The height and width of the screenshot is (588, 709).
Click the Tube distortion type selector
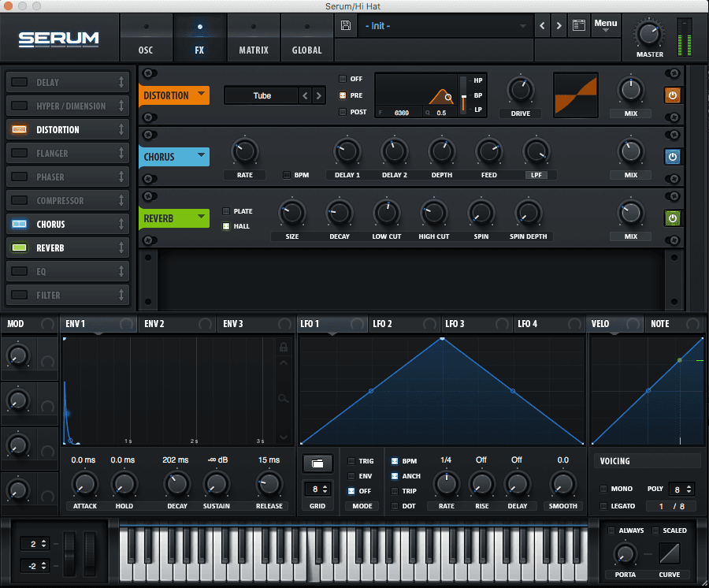pyautogui.click(x=262, y=95)
